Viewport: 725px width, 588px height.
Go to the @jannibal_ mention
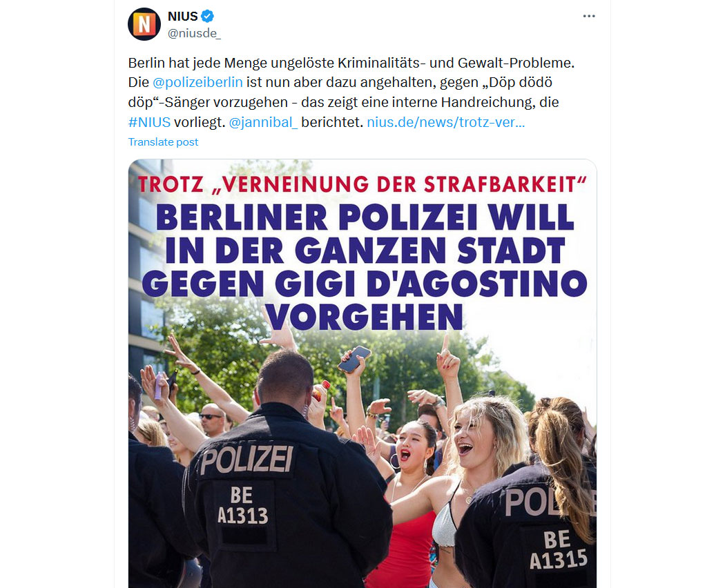tap(263, 122)
